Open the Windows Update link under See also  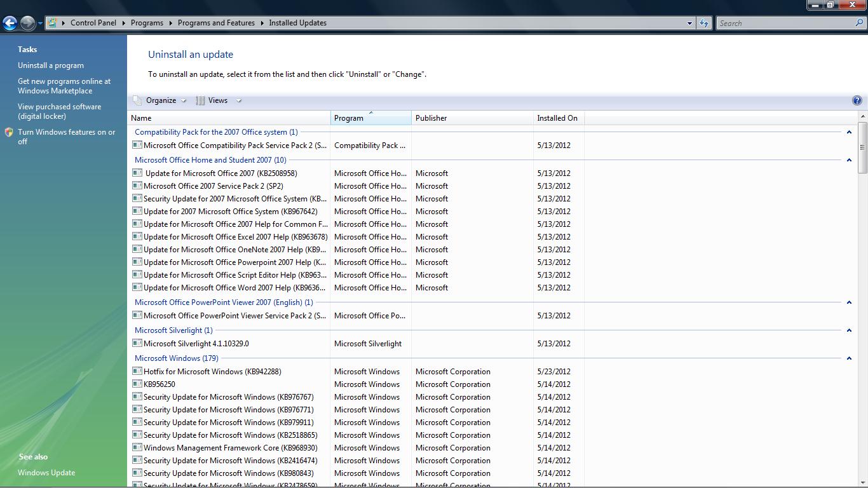point(46,473)
